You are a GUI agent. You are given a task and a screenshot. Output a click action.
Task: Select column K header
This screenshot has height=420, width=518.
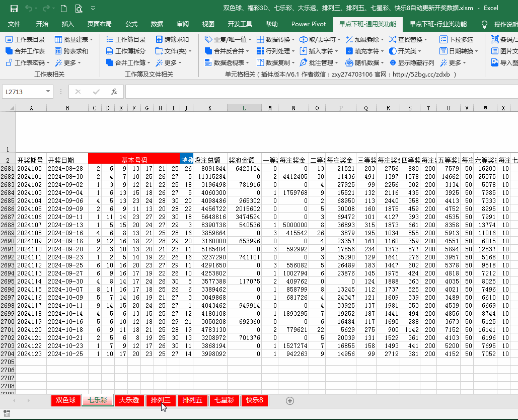pyautogui.click(x=210, y=108)
